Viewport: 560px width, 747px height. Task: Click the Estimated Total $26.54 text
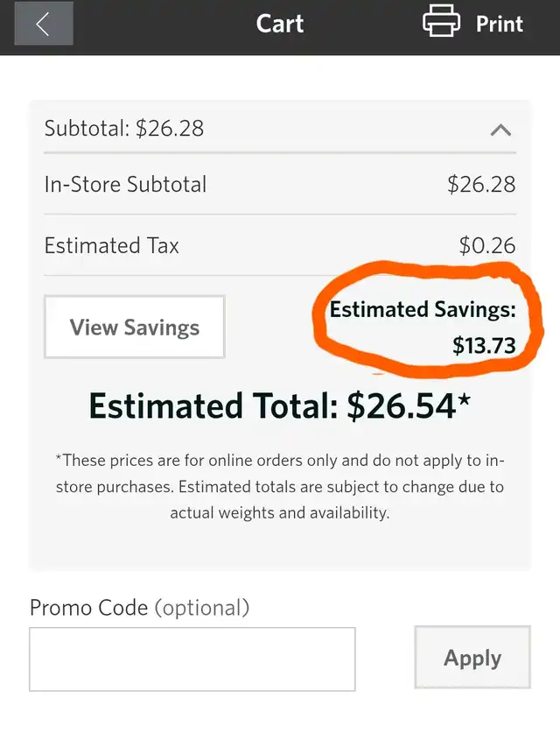click(279, 406)
